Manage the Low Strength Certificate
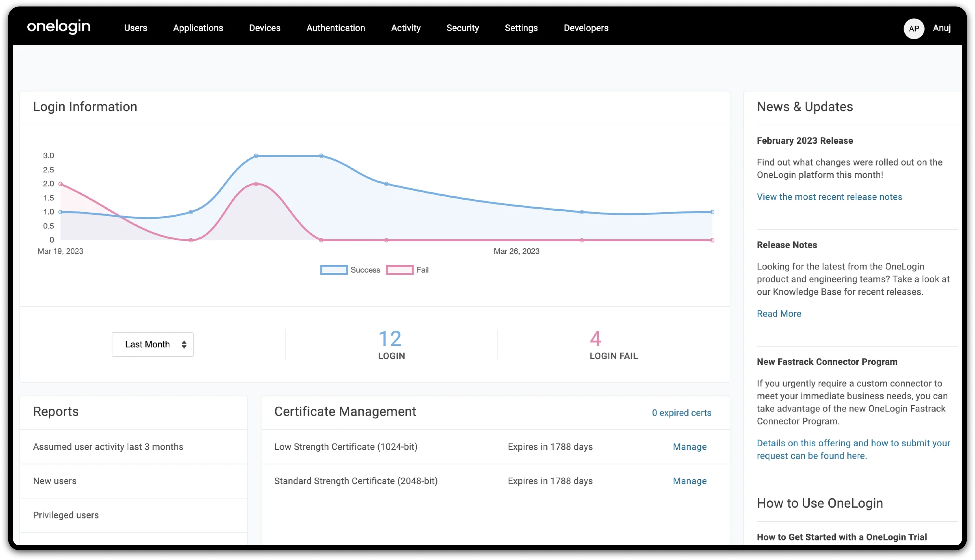The image size is (975, 560). (x=689, y=447)
